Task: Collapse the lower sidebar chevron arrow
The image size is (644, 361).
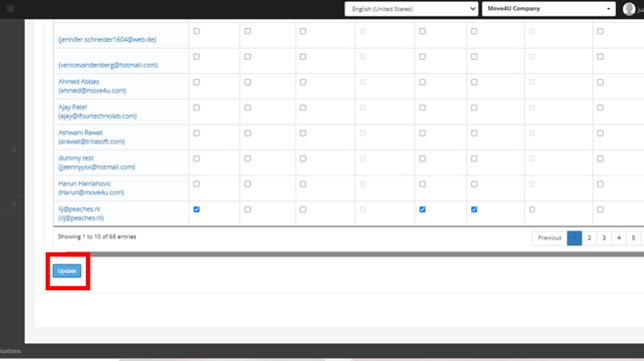Action: tap(14, 204)
